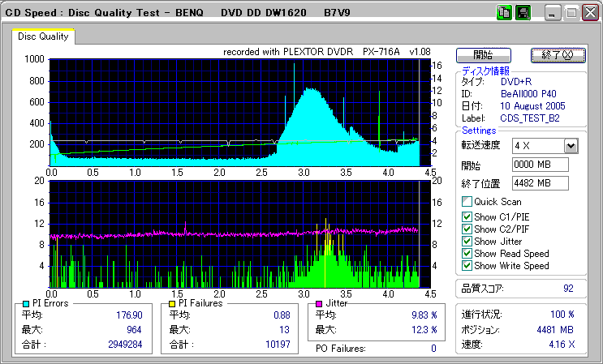Click the floppy disk save icon
The image size is (603, 364).
click(x=523, y=13)
